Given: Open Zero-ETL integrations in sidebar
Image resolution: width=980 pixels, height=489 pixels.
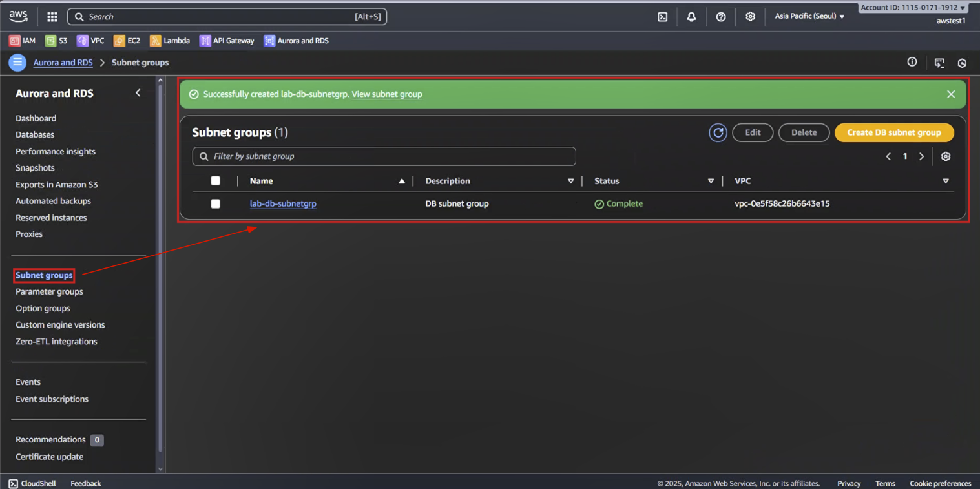Looking at the screenshot, I should click(56, 341).
